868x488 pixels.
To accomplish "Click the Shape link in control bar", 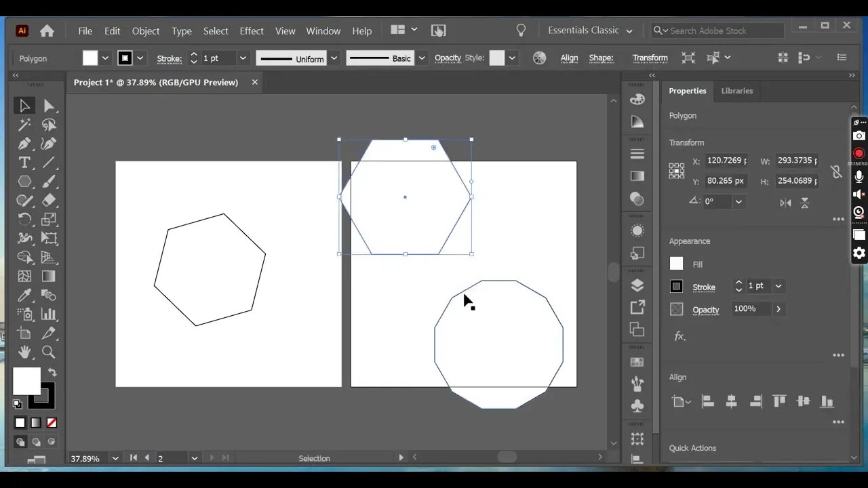I will [601, 58].
